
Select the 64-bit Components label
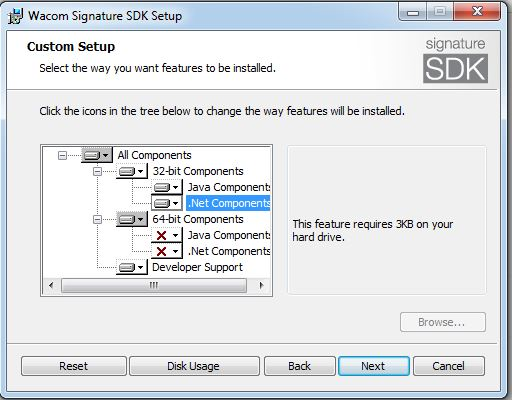pos(198,219)
